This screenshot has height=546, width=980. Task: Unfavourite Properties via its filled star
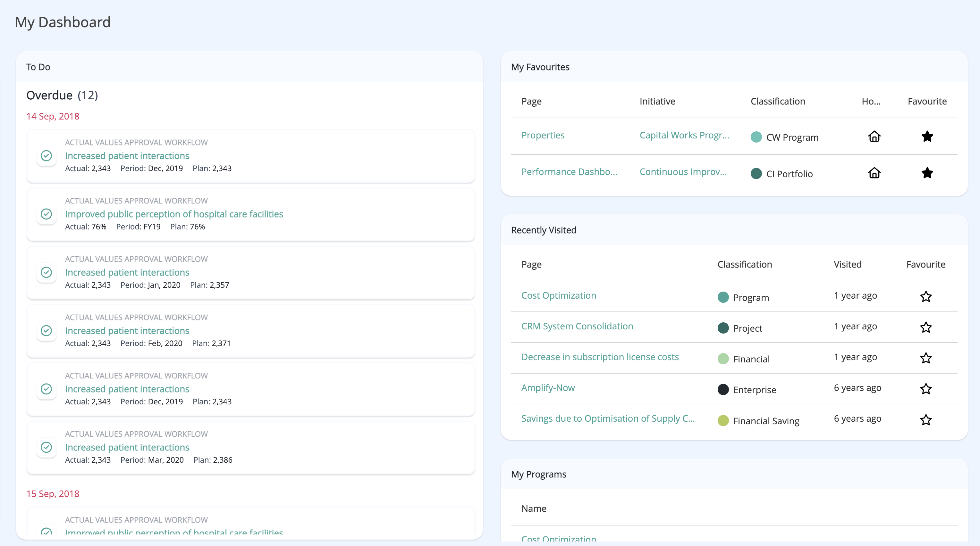(x=927, y=136)
